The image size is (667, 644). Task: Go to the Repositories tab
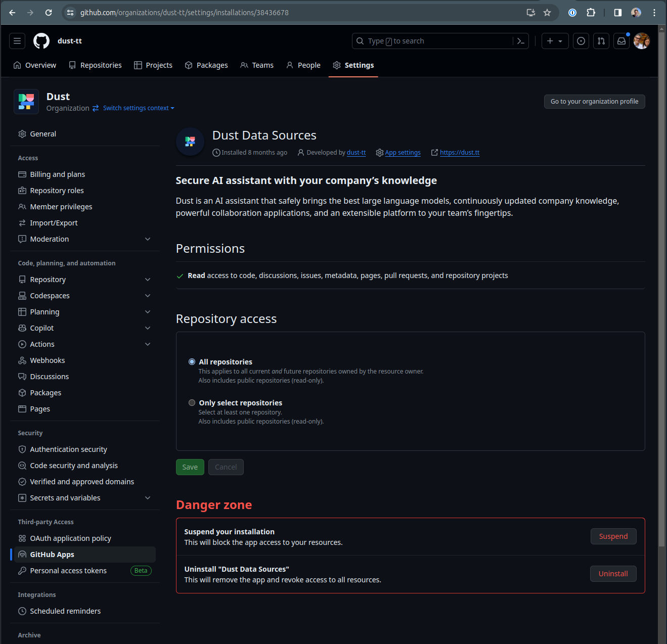[95, 65]
